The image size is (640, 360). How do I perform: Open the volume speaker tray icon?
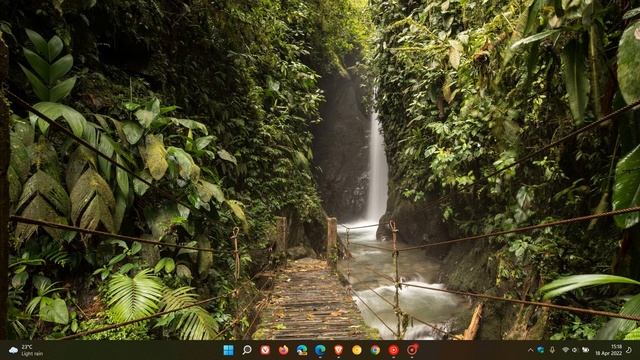point(575,350)
